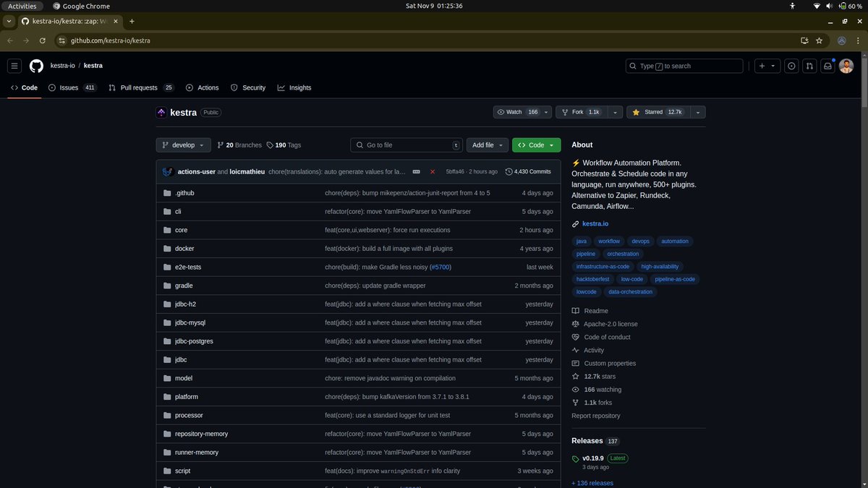
Task: Open the core folder
Action: [x=181, y=230]
